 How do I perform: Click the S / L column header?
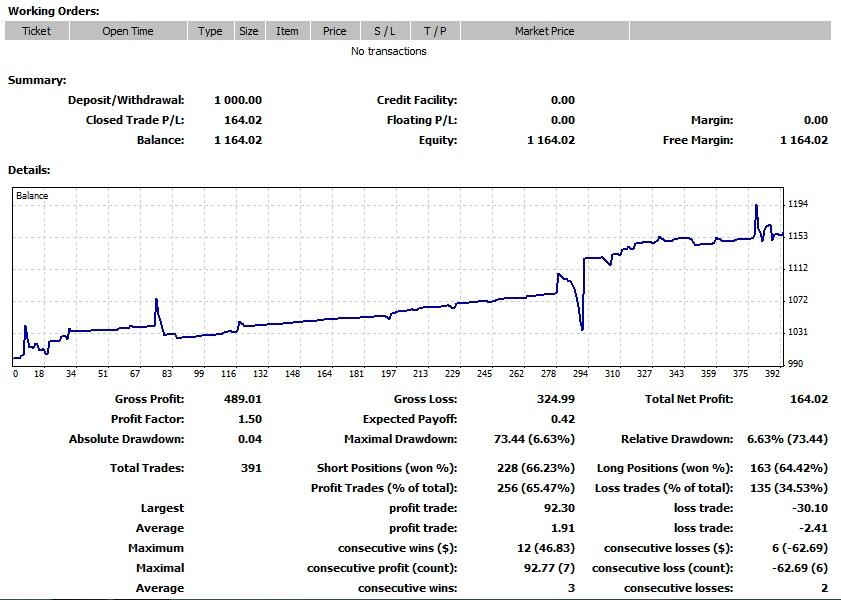click(x=385, y=31)
